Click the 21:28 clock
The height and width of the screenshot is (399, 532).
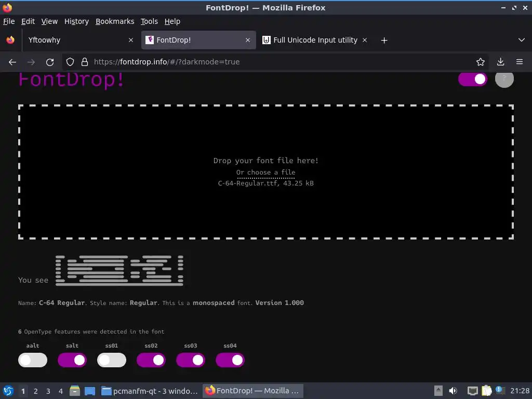point(520,391)
